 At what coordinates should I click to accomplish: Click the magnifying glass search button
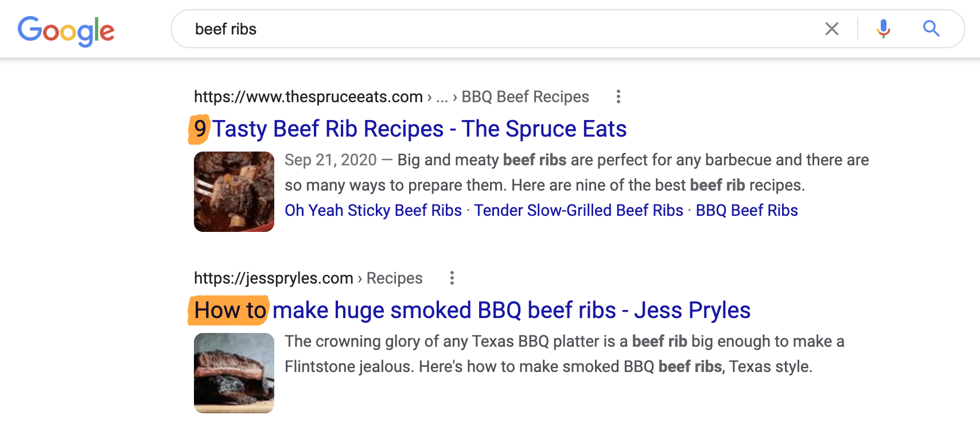pos(931,29)
